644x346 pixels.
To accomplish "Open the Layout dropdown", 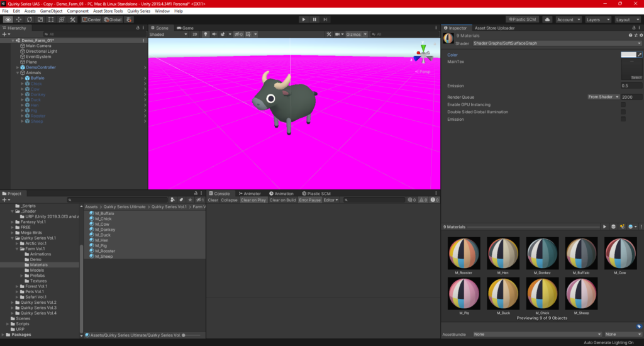I will tap(627, 20).
